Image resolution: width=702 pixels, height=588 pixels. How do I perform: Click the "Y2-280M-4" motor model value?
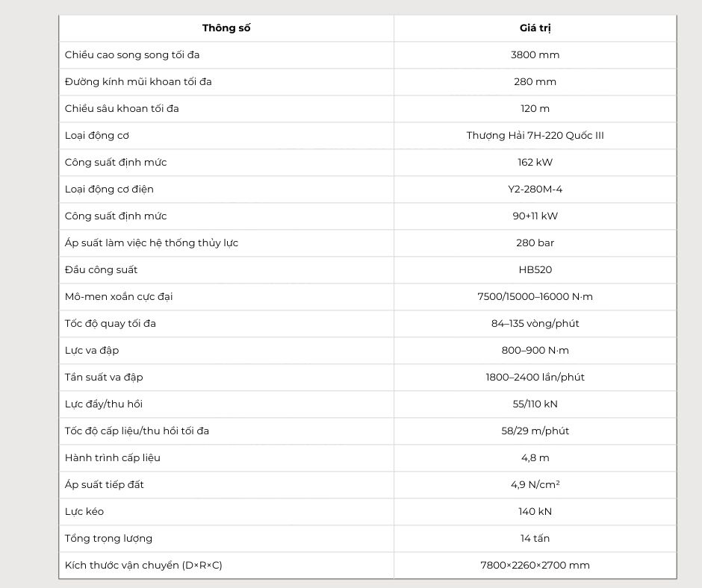535,190
